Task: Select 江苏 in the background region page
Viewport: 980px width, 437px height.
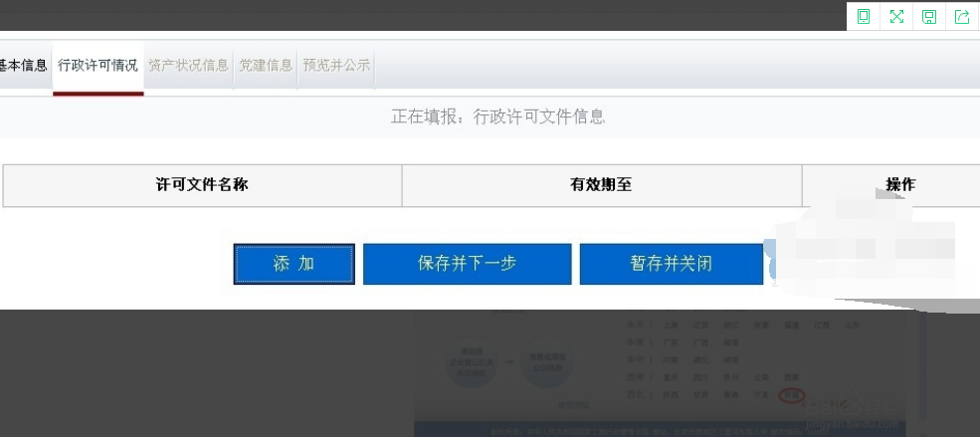Action: (x=700, y=326)
